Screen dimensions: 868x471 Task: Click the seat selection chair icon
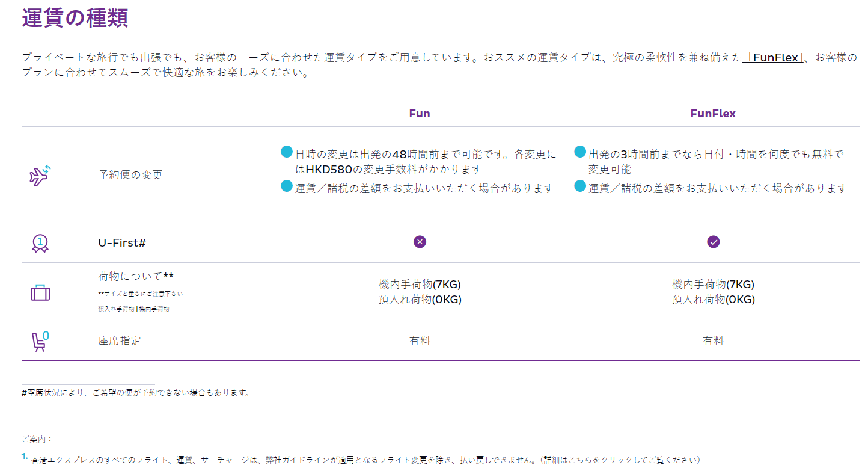[40, 341]
